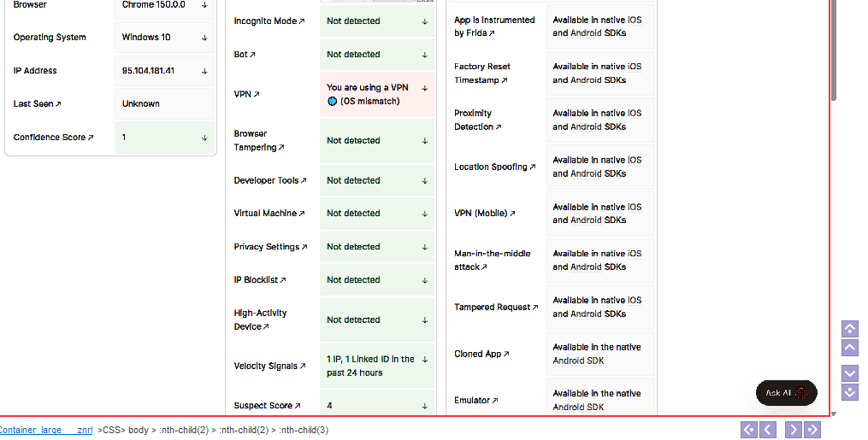The height and width of the screenshot is (440, 868).
Task: Click the page vertical scrollbar thumb
Action: click(834, 50)
